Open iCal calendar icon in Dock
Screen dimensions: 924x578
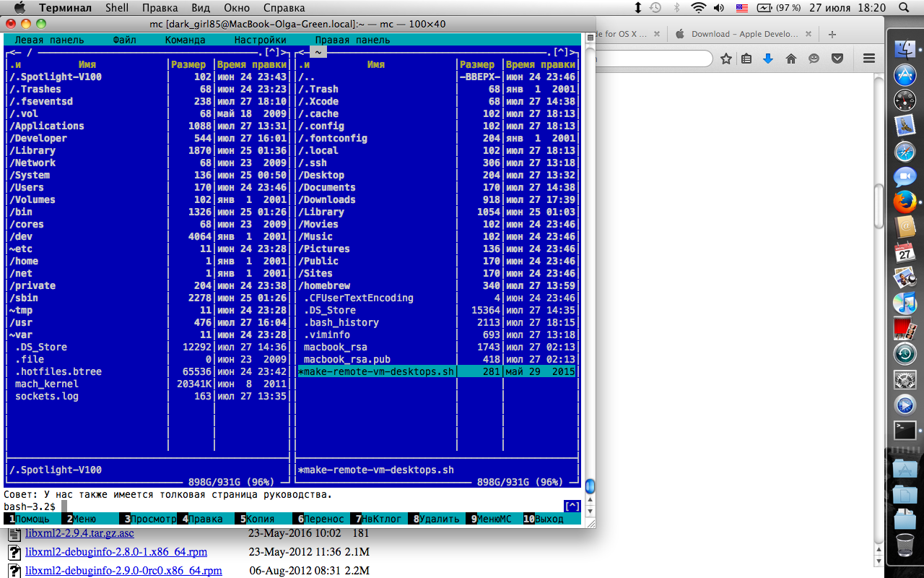click(x=905, y=253)
